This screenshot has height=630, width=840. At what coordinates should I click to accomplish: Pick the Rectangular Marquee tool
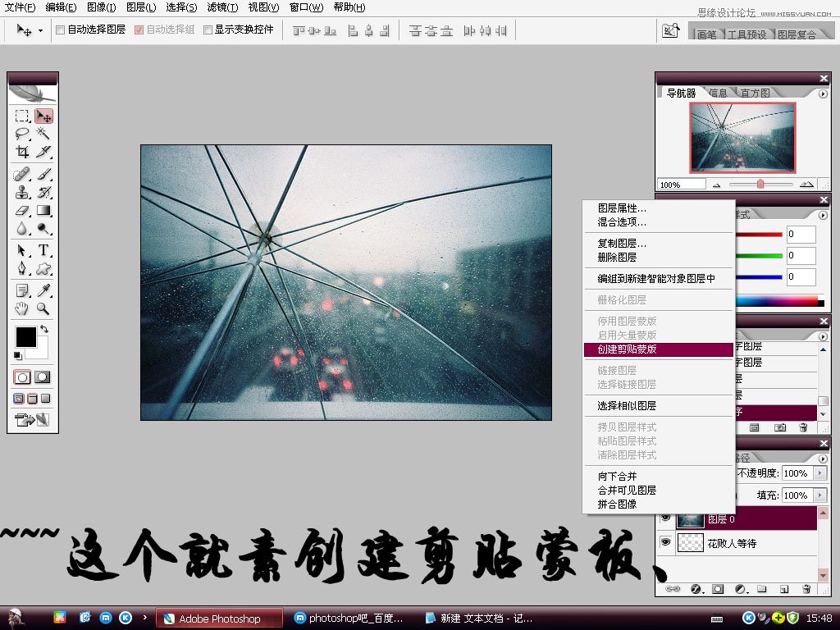(x=22, y=116)
